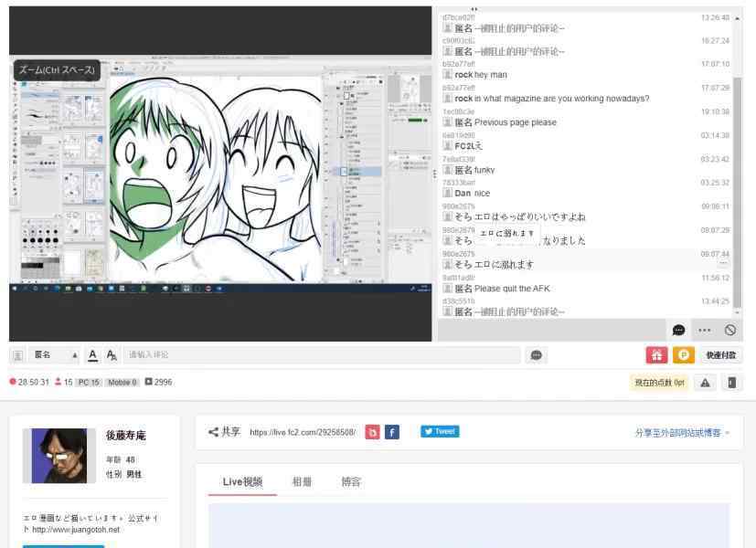
Task: Click the viewer count person icon showing 15
Action: pyautogui.click(x=58, y=382)
